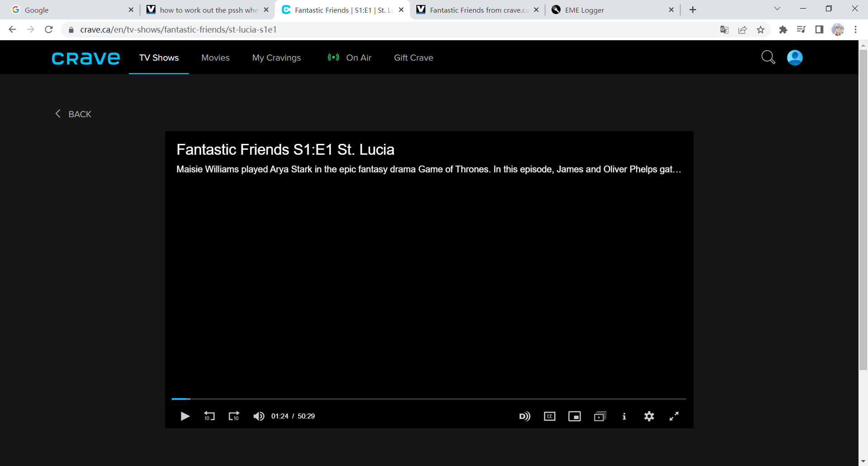This screenshot has width=868, height=466.
Task: Mute the video volume
Action: [x=259, y=416]
